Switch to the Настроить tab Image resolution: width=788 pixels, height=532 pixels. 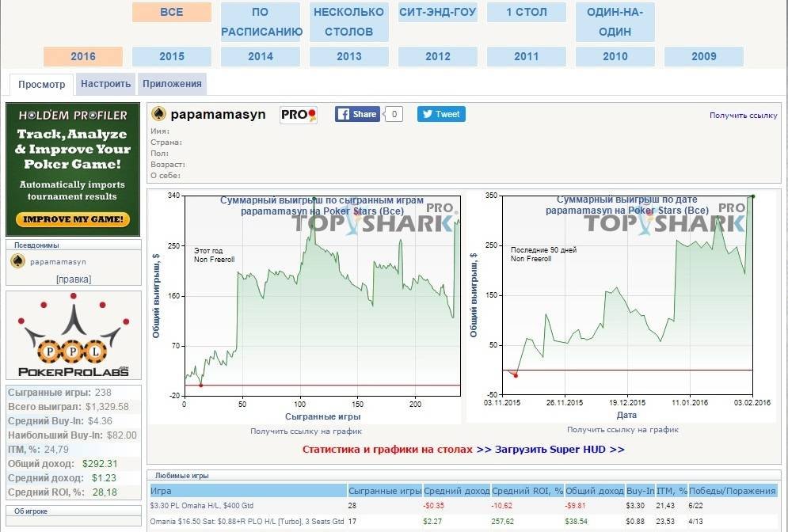105,84
